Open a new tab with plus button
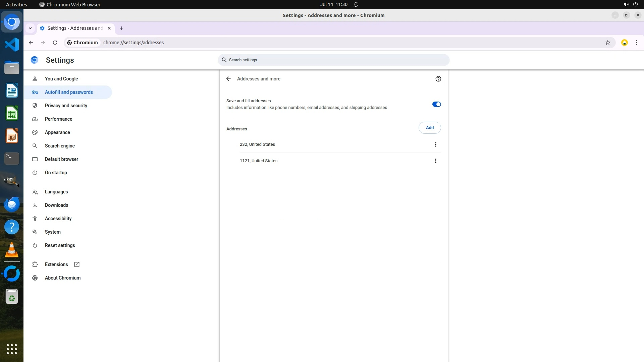The image size is (644, 362). [121, 28]
